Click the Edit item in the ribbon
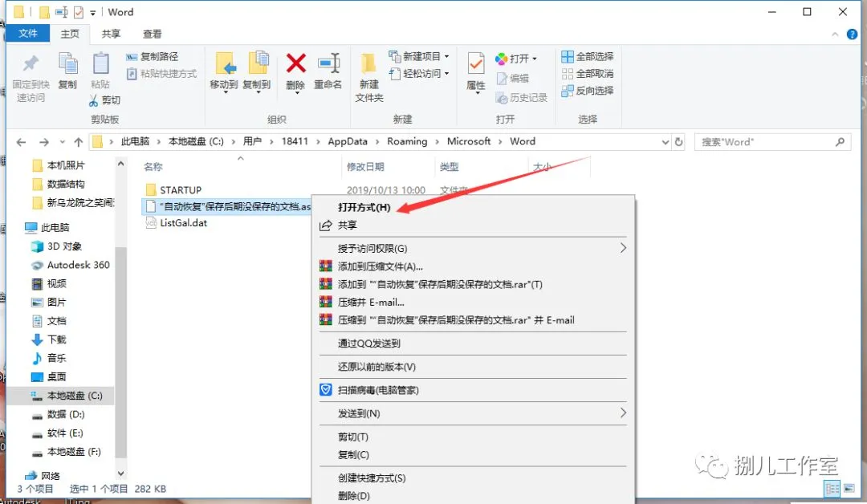 click(x=512, y=79)
